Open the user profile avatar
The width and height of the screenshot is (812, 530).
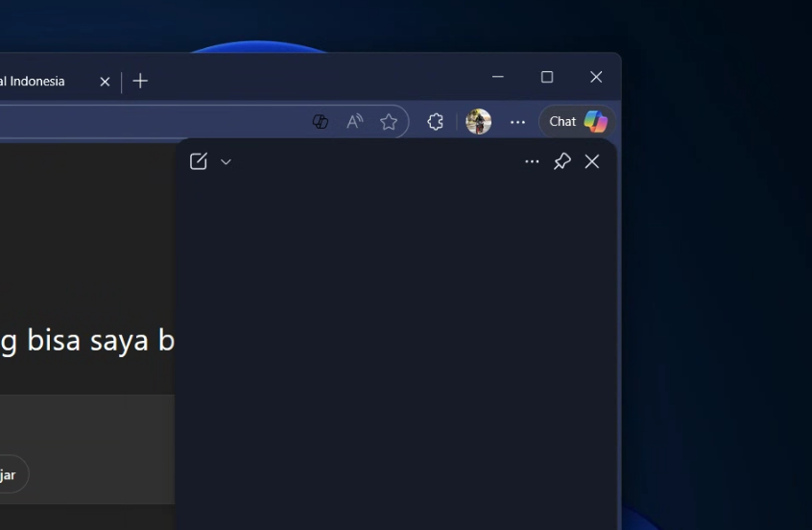tap(478, 122)
